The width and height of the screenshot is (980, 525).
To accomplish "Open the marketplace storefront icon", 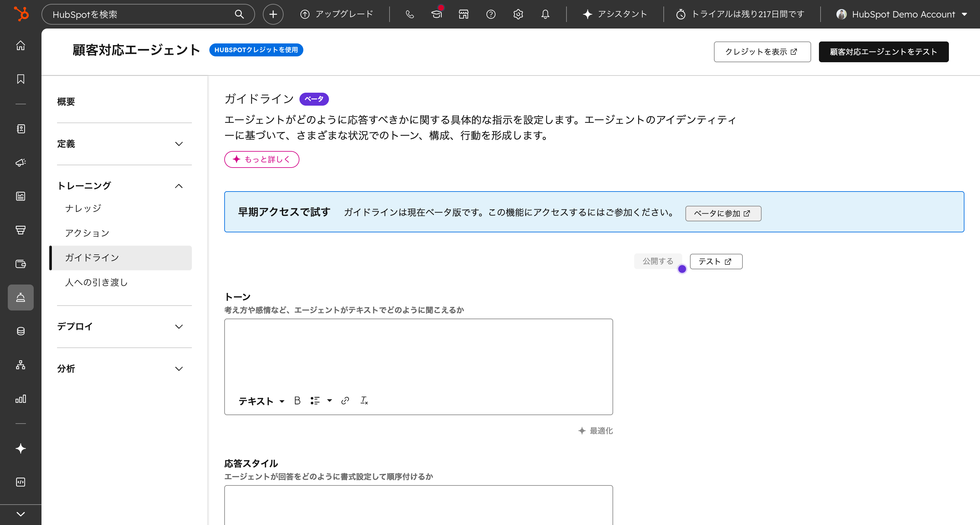I will tap(463, 14).
